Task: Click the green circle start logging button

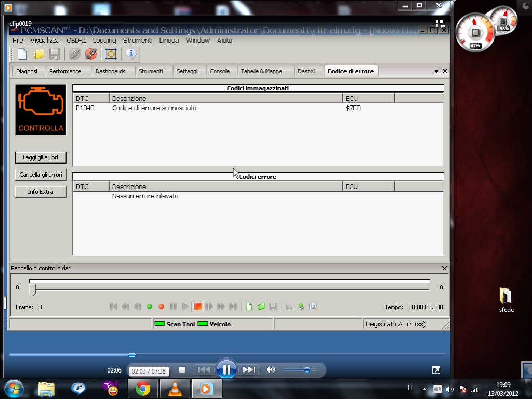Action: coord(149,307)
